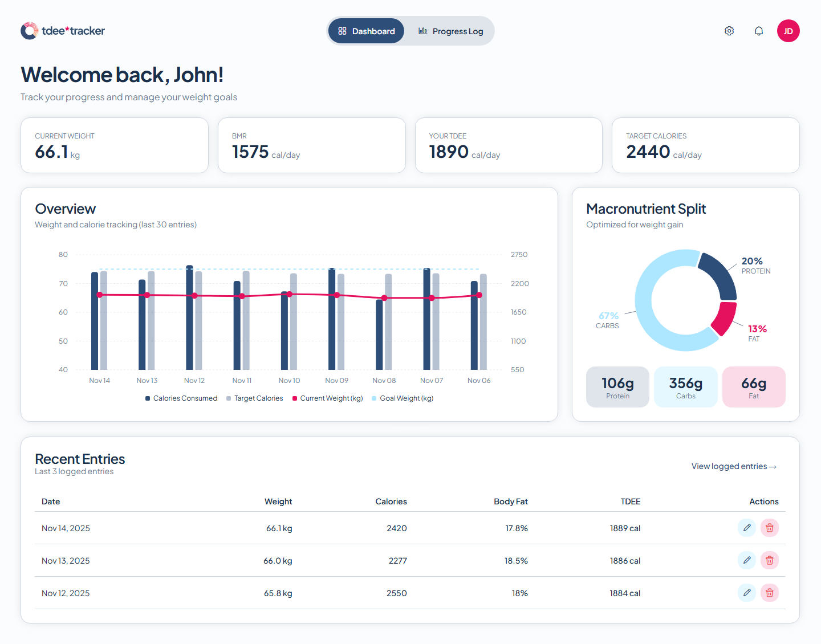Screen dimensions: 821x644
Task: Delete the Nov 12, 2025 entry
Action: point(770,593)
